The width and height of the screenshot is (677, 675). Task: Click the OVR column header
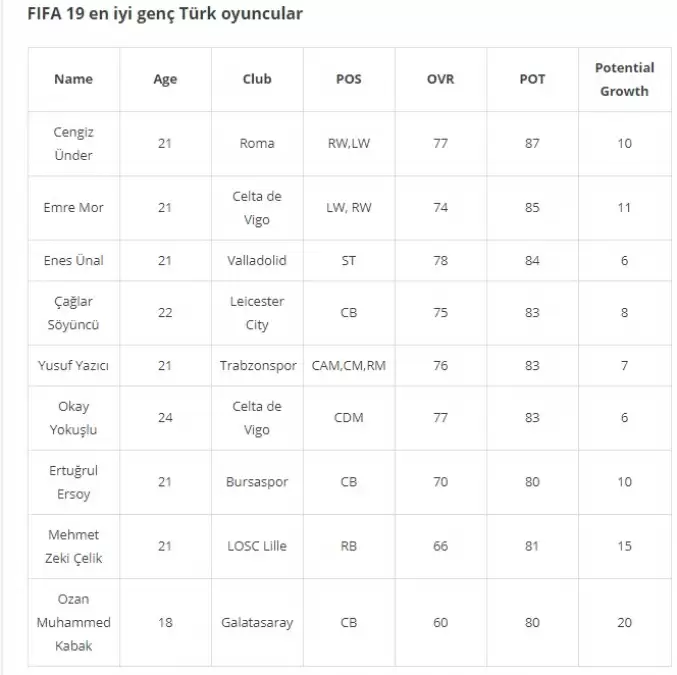440,79
